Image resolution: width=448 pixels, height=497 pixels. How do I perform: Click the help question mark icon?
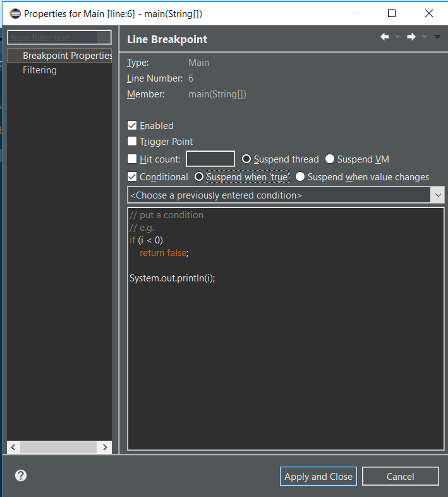click(x=21, y=476)
